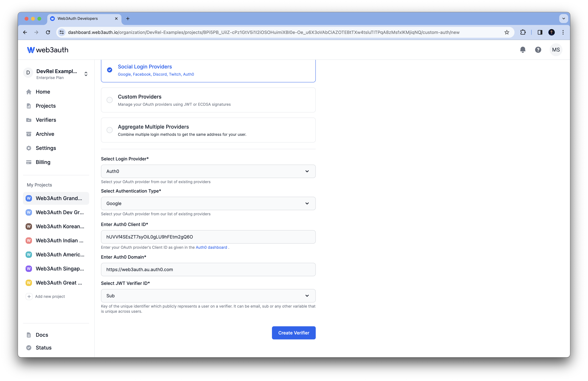Click the web3auth logo in the header
The height and width of the screenshot is (381, 588).
coord(48,50)
